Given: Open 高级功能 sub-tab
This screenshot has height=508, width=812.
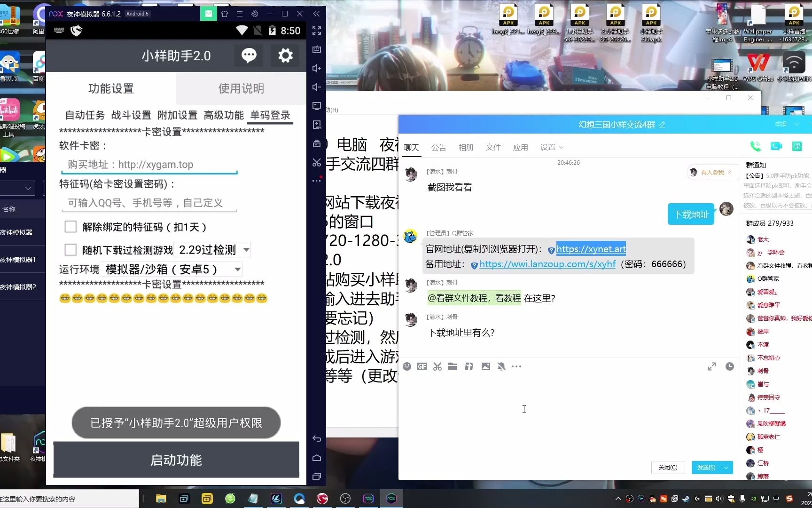Looking at the screenshot, I should [224, 115].
